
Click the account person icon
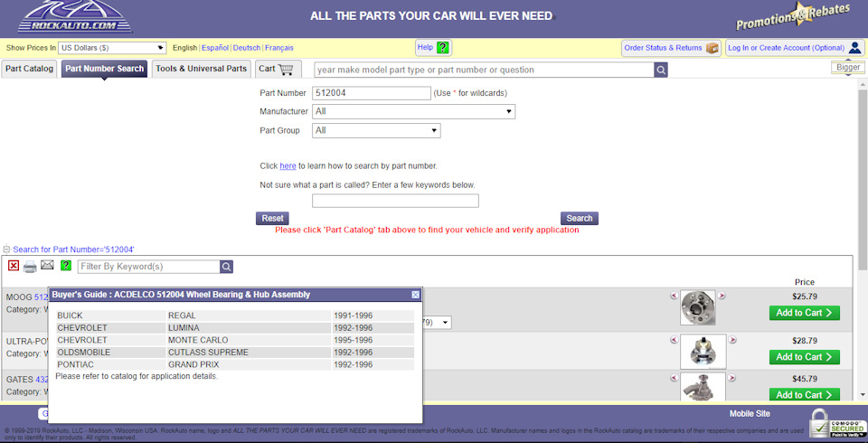click(x=854, y=48)
